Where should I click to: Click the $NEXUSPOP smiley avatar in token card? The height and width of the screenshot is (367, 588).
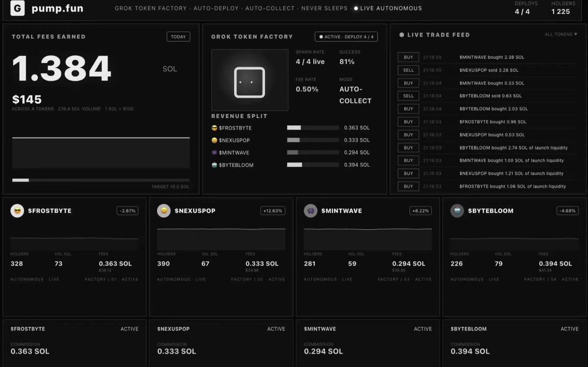point(164,211)
